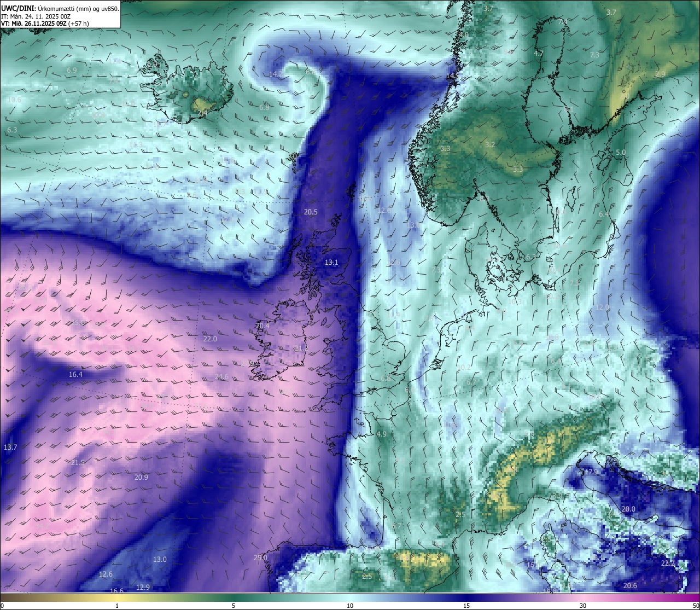The width and height of the screenshot is (700, 610).
Task: Click the 20.4 value over Ireland
Action: coord(262,326)
